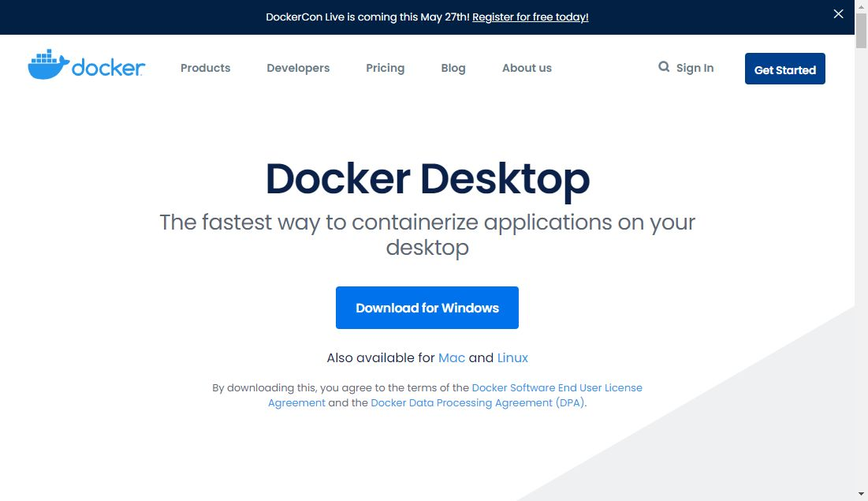Click the scrollbar down arrow

pyautogui.click(x=861, y=494)
